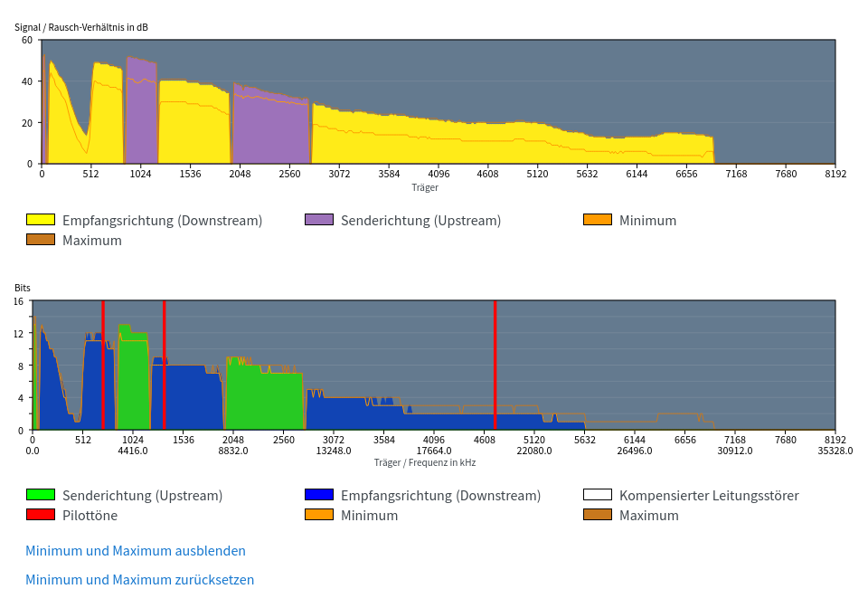Click the wide green upstream block in Bits chart
Viewport: 868px width, 608px height.
(x=264, y=398)
